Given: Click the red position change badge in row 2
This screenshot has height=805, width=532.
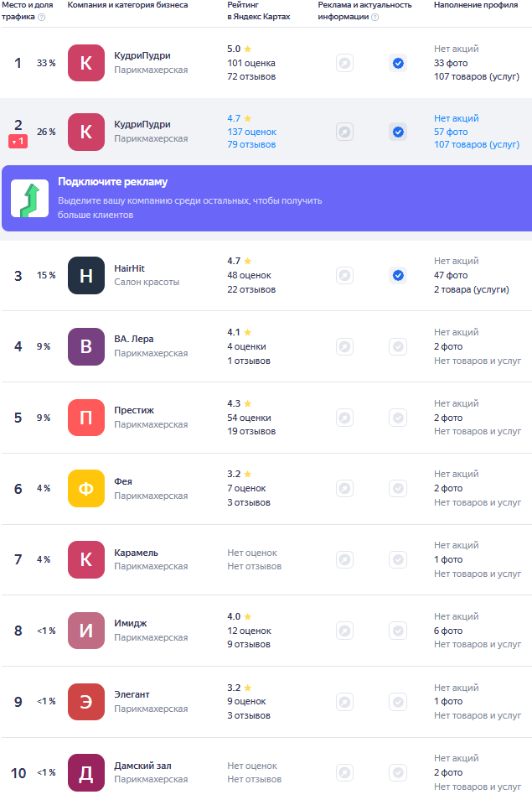Looking at the screenshot, I should click(x=18, y=142).
